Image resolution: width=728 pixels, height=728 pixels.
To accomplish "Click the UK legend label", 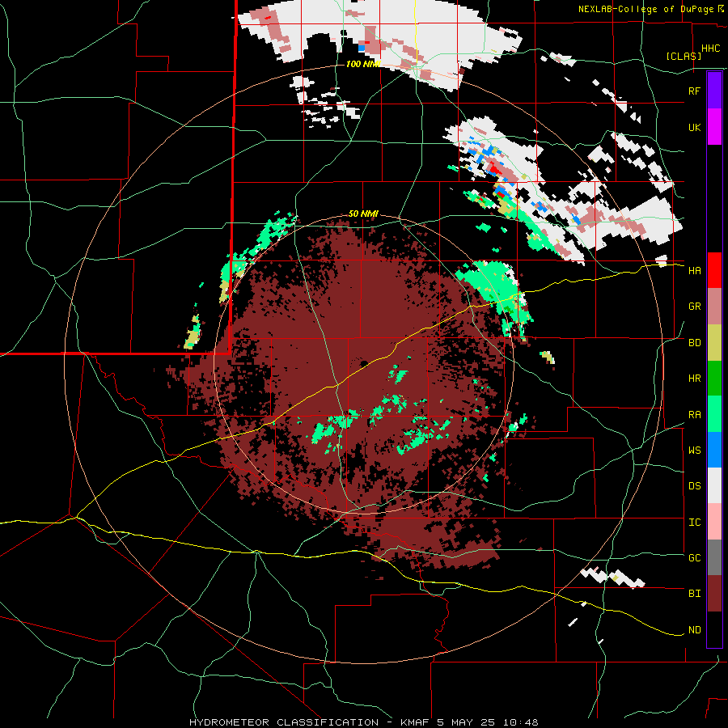I will click(694, 128).
